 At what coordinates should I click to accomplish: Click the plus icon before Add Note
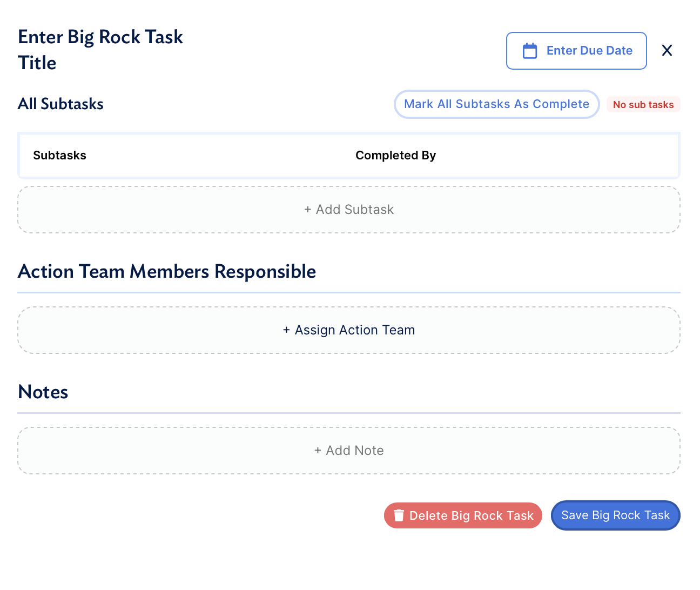coord(318,451)
